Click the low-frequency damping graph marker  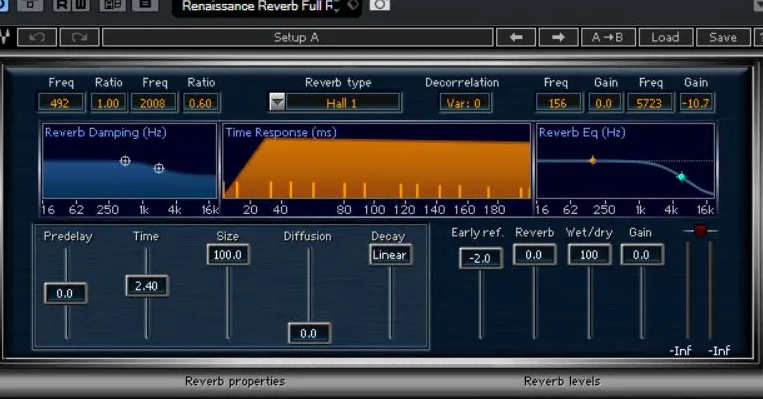click(125, 161)
